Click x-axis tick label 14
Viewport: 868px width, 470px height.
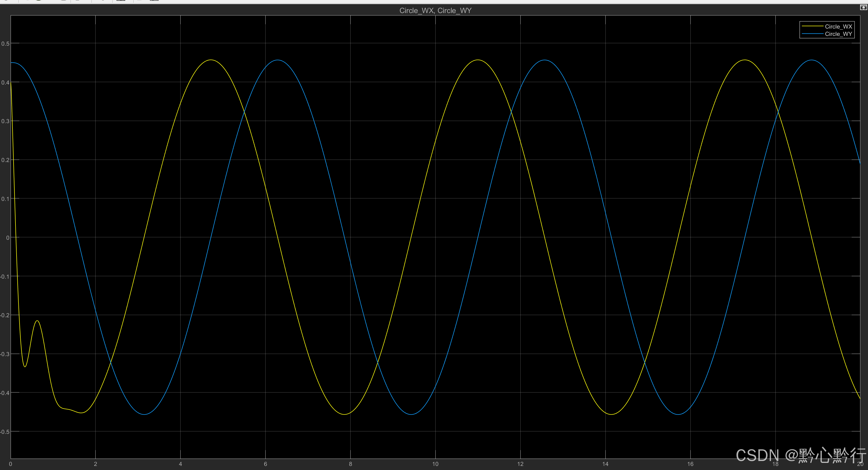pos(605,464)
